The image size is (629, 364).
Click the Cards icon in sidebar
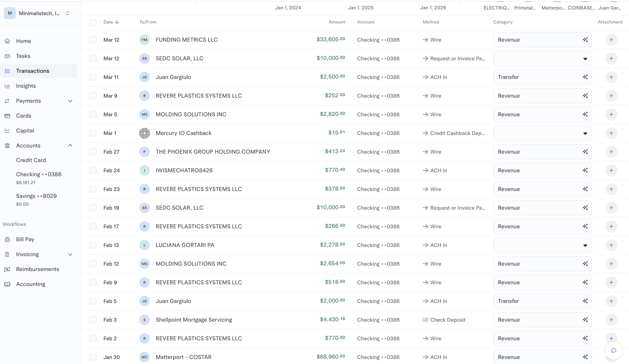point(7,116)
